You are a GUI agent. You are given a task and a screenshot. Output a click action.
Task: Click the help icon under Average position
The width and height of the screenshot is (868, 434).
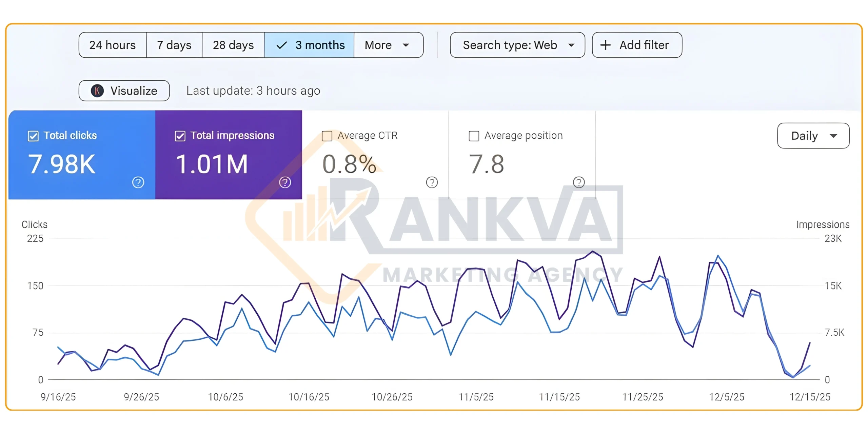tap(578, 182)
